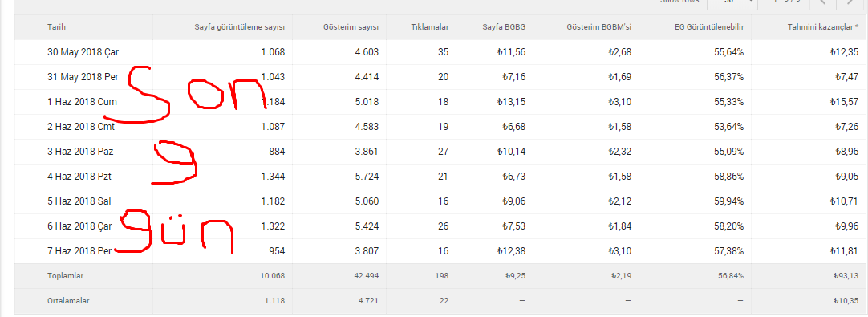Select the 3 Haz 2018 Paz row
The width and height of the screenshot is (868, 317).
pyautogui.click(x=441, y=152)
